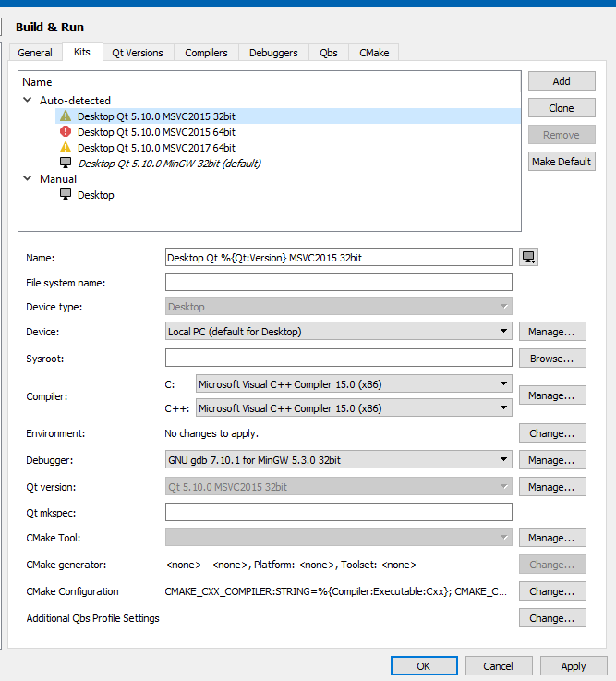616x681 pixels.
Task: Switch to the Qt Versions tab
Action: 138,53
